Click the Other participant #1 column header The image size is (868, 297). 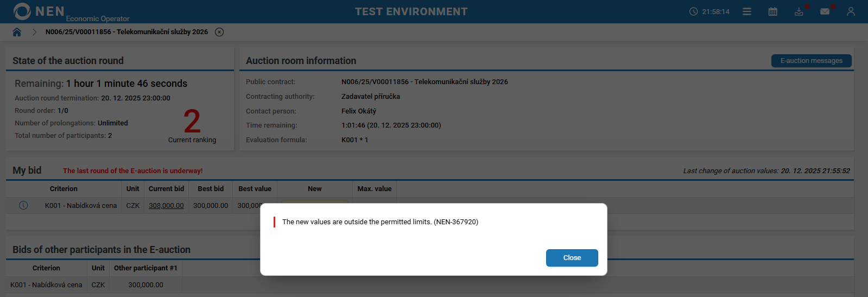pyautogui.click(x=145, y=268)
